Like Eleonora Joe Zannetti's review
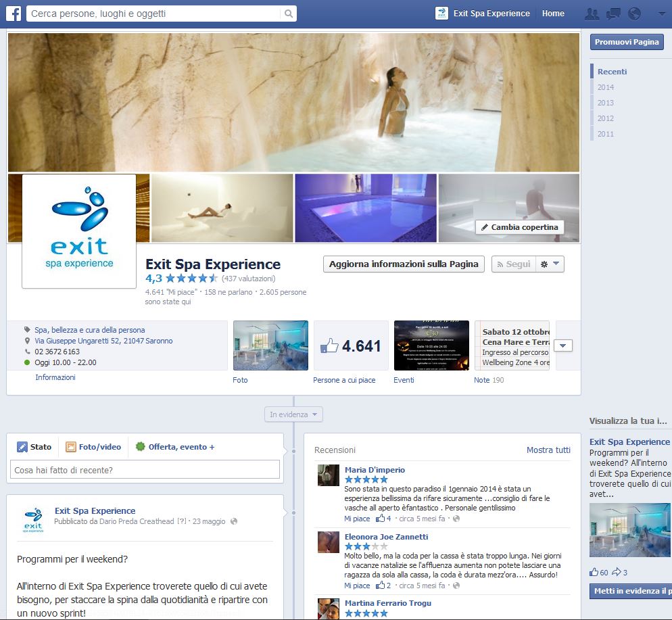The width and height of the screenshot is (672, 620). pos(357,586)
